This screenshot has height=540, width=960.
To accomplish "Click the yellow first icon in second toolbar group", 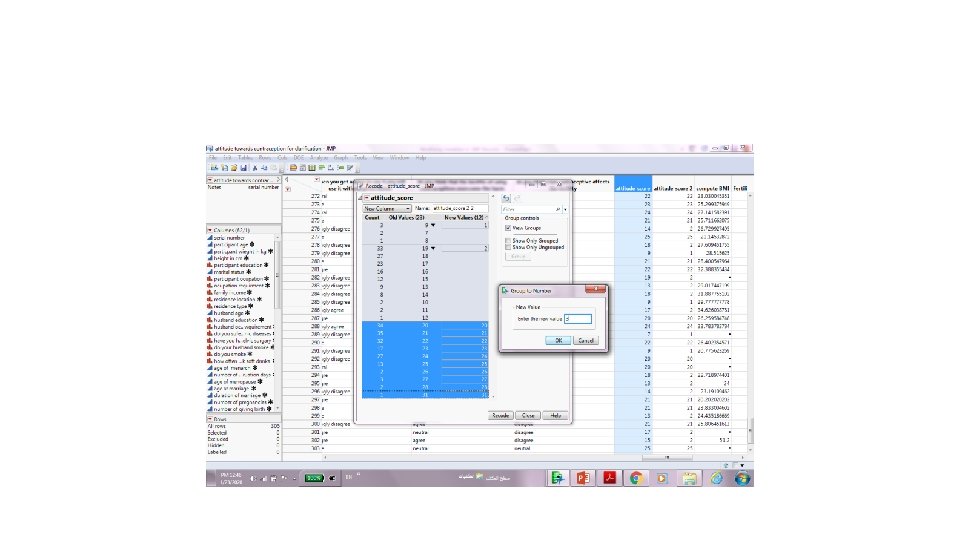I will click(293, 168).
